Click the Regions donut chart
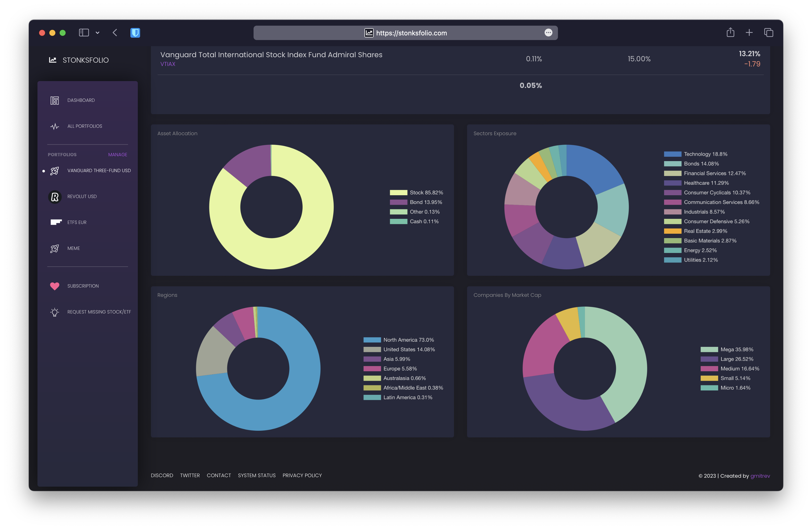 [258, 369]
